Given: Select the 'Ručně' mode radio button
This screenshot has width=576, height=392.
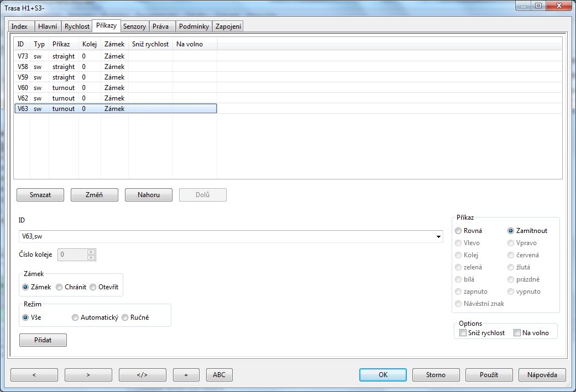Looking at the screenshot, I should pos(125,317).
